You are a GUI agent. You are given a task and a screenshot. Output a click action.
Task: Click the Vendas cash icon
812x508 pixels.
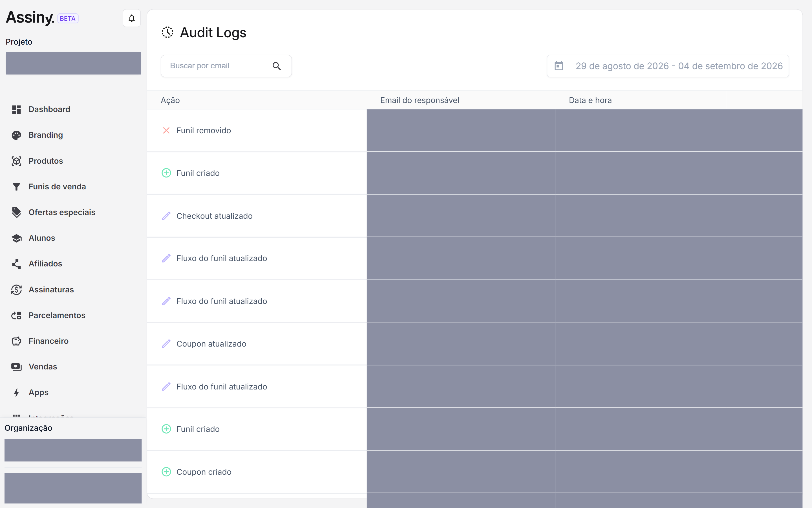(x=16, y=367)
